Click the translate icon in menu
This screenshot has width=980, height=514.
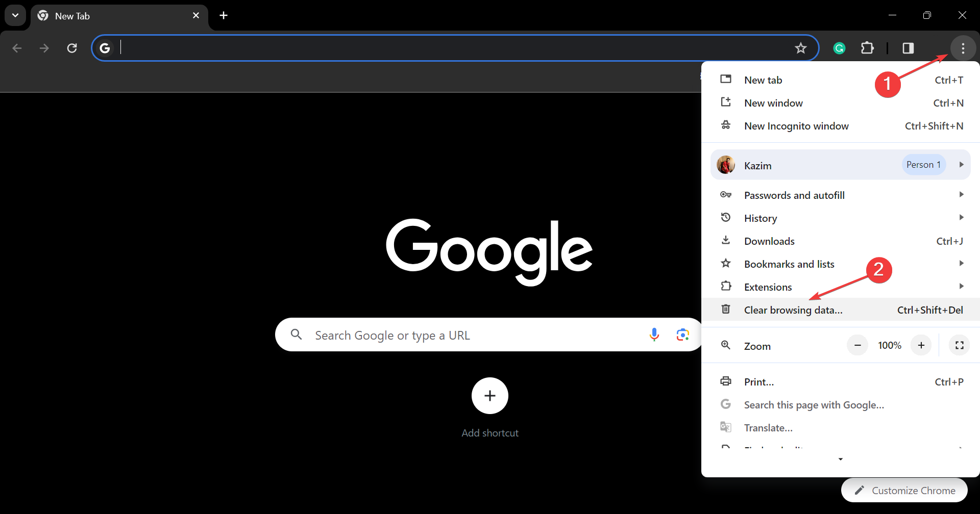(726, 427)
